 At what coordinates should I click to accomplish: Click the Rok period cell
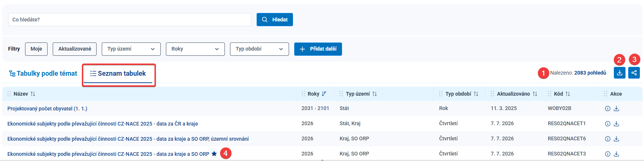click(x=443, y=108)
